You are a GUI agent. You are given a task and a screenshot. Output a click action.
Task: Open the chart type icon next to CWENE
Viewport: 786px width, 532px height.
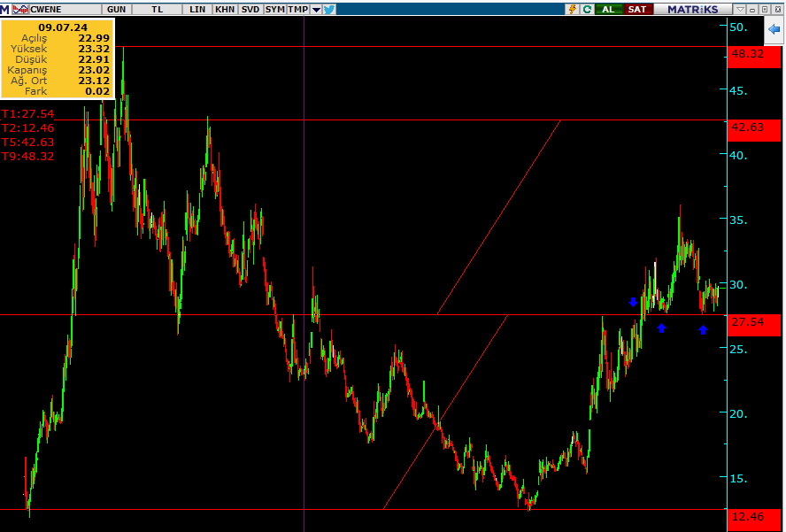[19, 8]
